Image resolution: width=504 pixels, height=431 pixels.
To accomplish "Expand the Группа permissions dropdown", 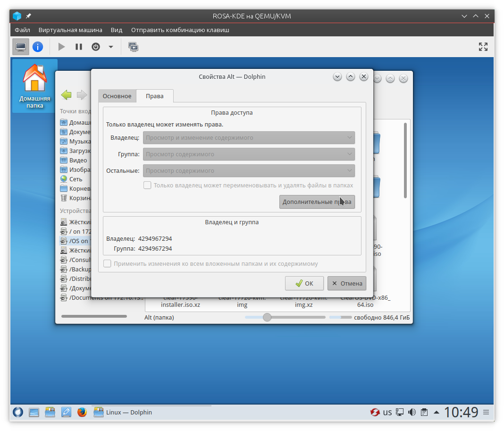I will 250,154.
